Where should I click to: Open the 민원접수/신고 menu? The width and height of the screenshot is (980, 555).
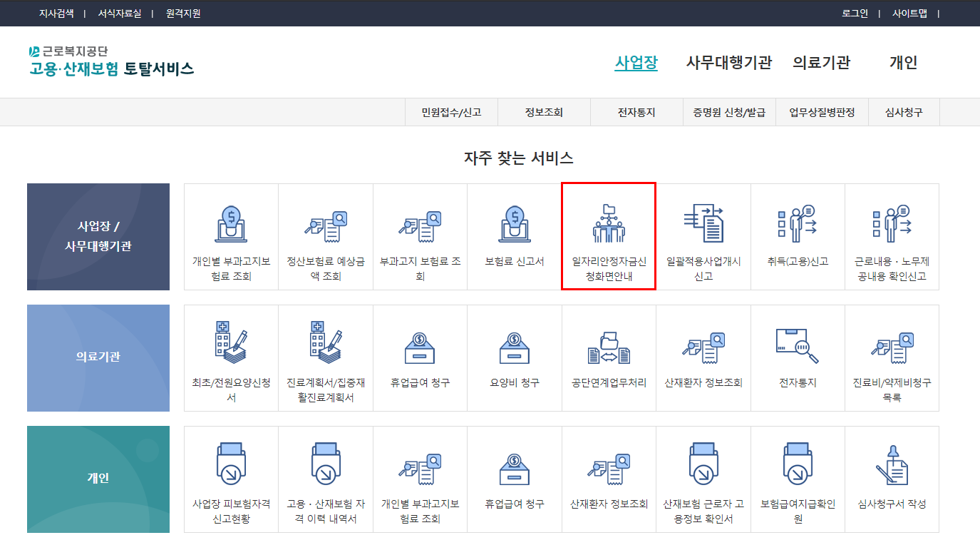tap(451, 113)
